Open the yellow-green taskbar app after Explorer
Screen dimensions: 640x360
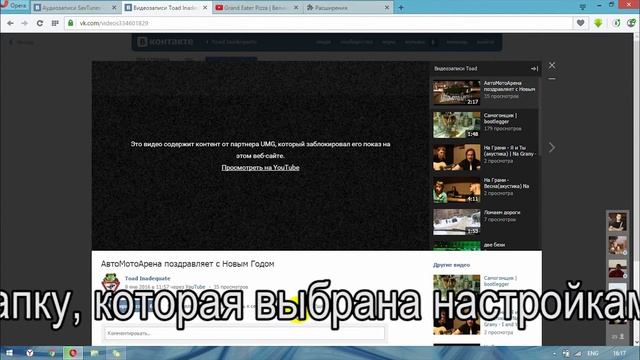click(x=116, y=353)
